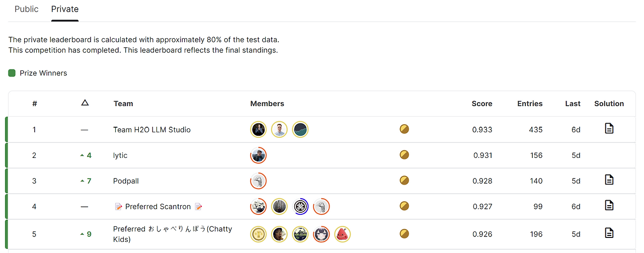Open Podpall's solution write-up icon
This screenshot has height=253, width=644.
coord(609,180)
